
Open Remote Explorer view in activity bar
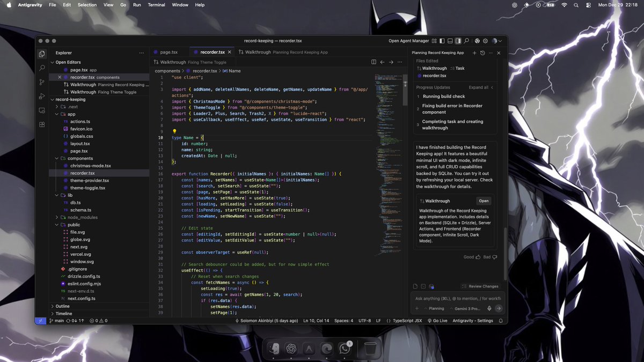click(42, 110)
